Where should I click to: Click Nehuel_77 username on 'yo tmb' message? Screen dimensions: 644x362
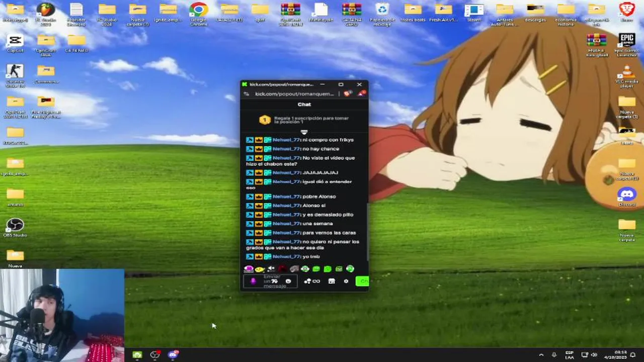(x=286, y=257)
